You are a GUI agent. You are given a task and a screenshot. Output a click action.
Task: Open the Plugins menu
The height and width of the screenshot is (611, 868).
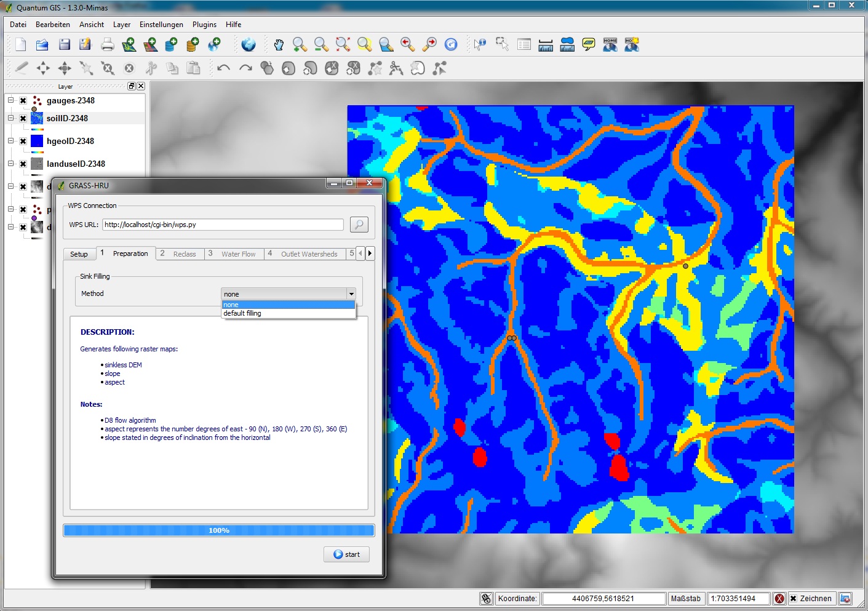click(x=204, y=25)
